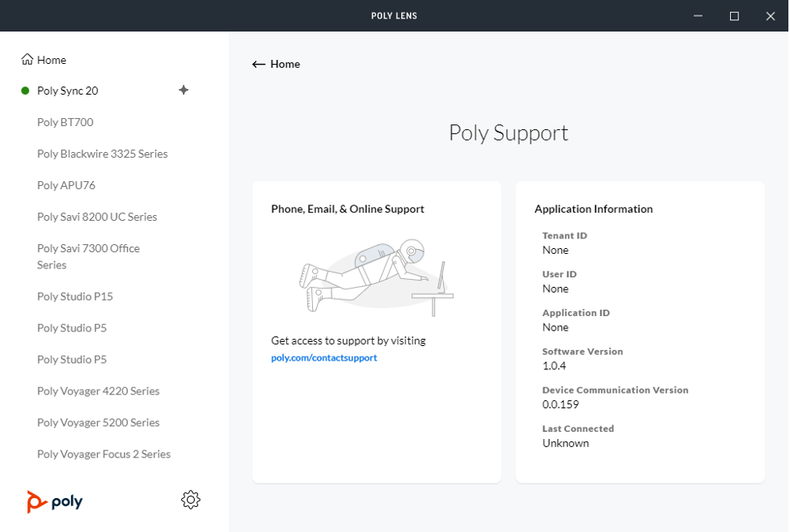Go back using the Home arrow
The width and height of the screenshot is (790, 532).
pos(276,64)
